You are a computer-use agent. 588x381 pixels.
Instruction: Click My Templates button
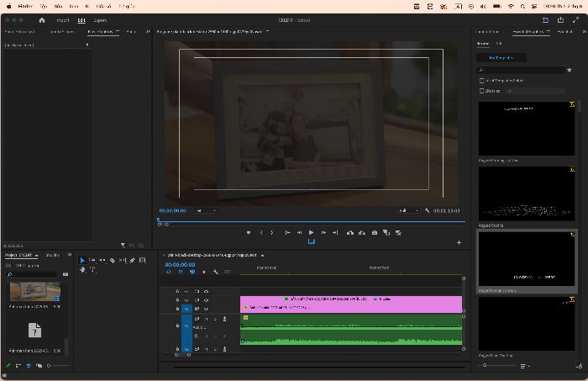point(501,58)
